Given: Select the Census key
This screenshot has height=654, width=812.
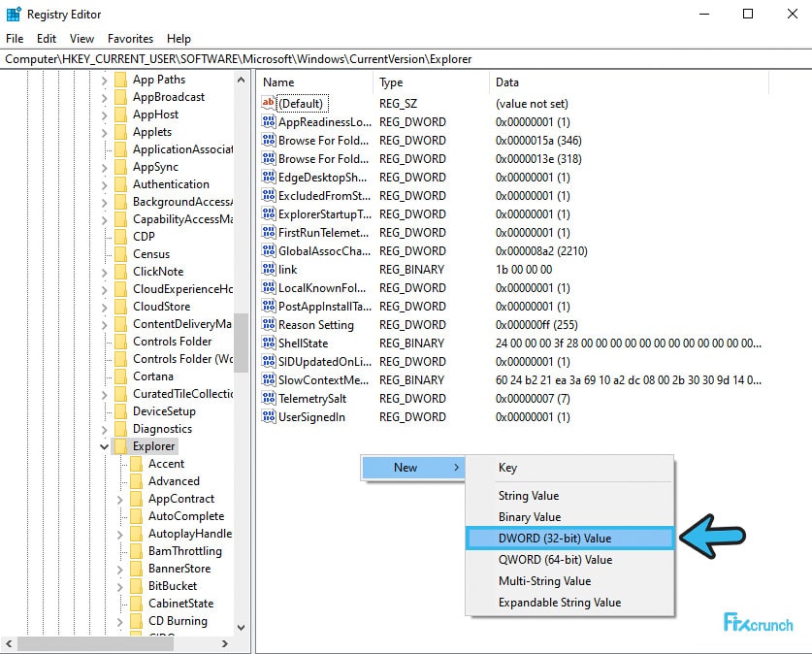Looking at the screenshot, I should (x=151, y=253).
